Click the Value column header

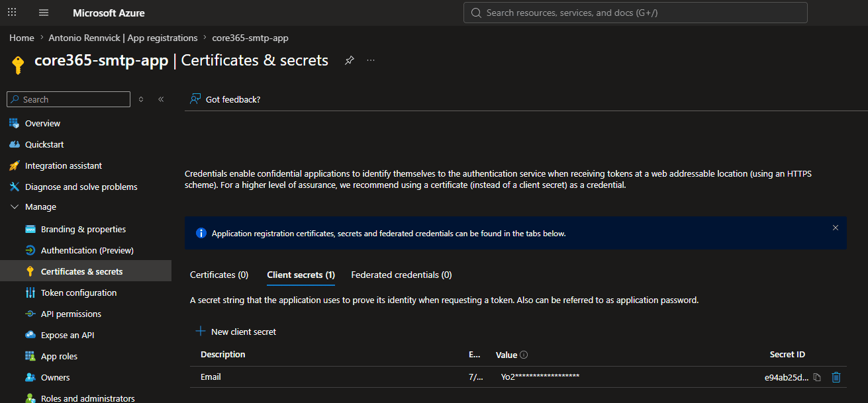click(x=506, y=355)
